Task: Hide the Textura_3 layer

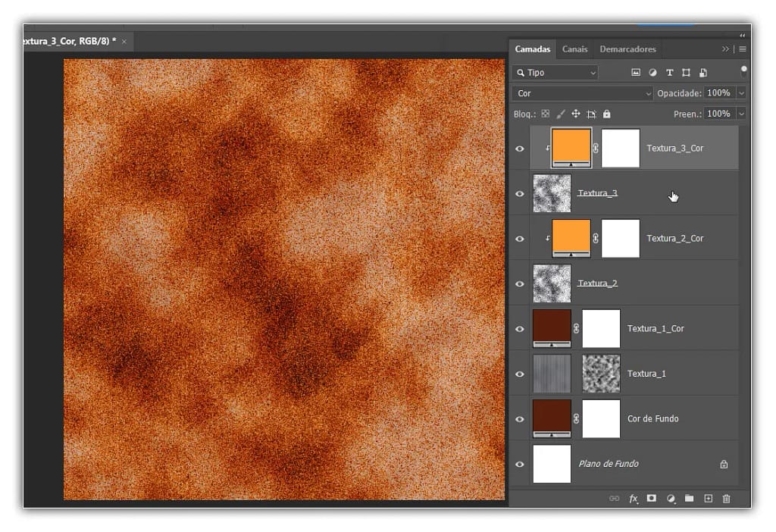Action: point(520,193)
